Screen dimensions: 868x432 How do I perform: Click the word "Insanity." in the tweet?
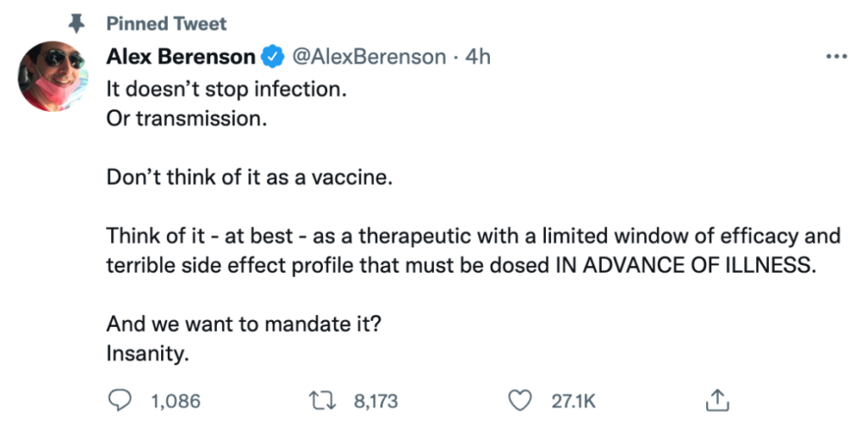pos(147,352)
